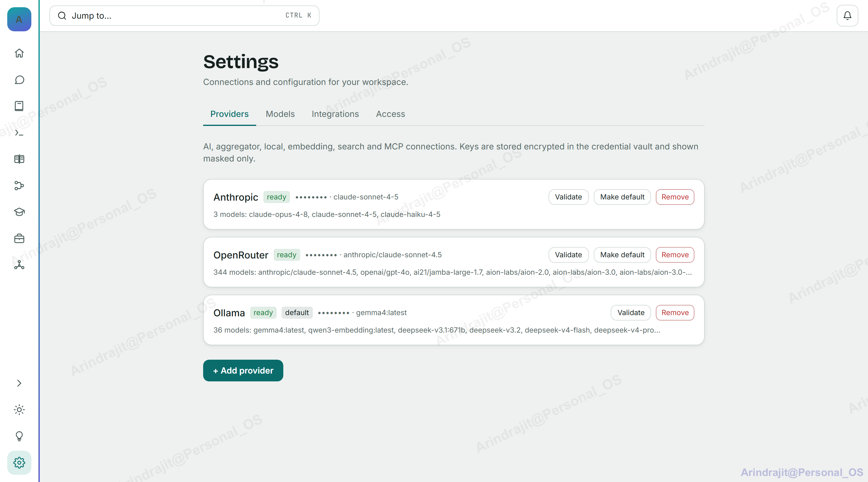Remove the OpenRouter provider
This screenshot has height=482, width=868.
coord(675,255)
